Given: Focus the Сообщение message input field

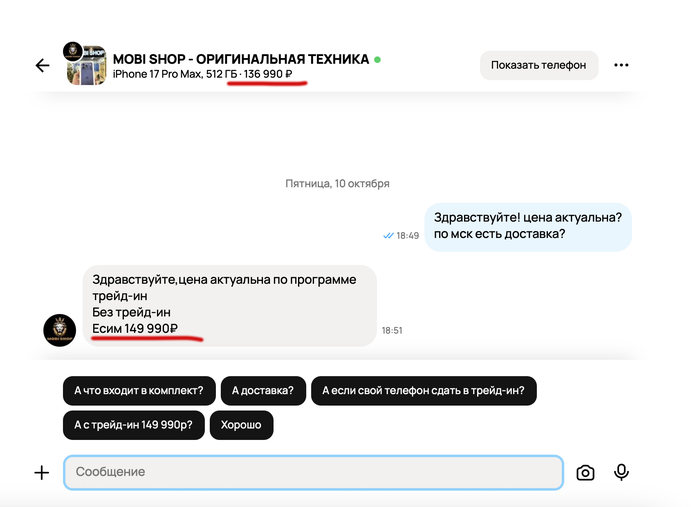Looking at the screenshot, I should (x=313, y=472).
